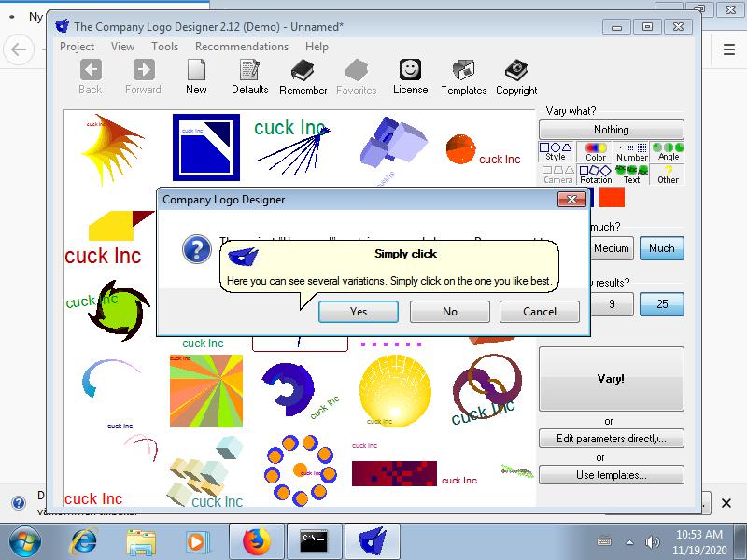Select the Angle vary option

coord(668,152)
